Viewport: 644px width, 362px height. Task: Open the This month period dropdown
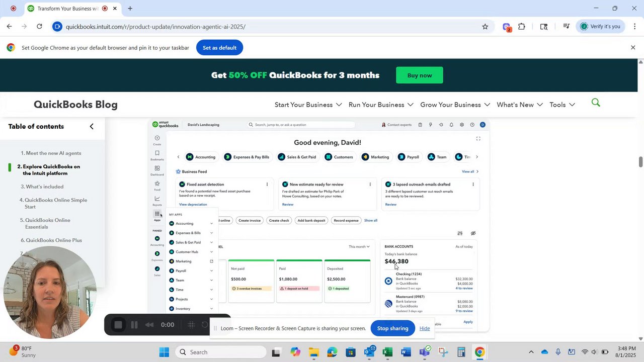tap(359, 247)
